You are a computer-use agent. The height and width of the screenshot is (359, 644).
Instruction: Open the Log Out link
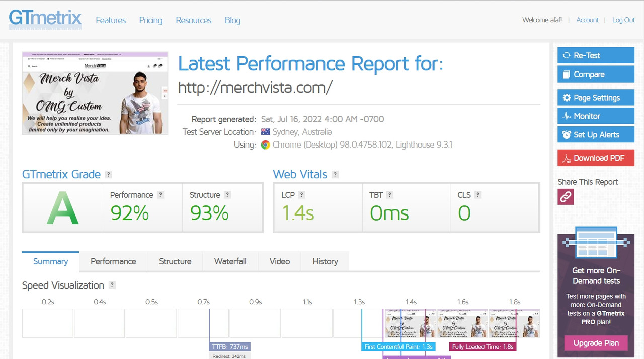pos(623,20)
